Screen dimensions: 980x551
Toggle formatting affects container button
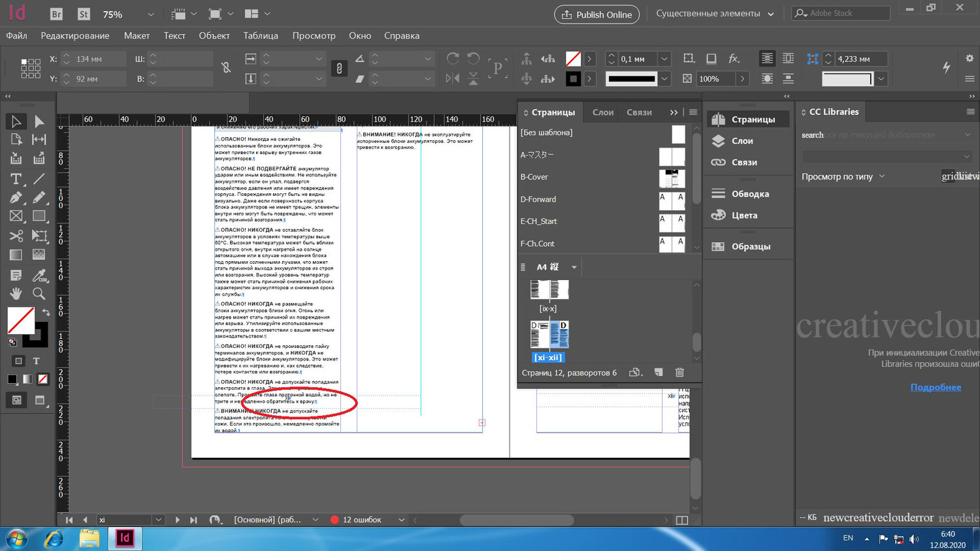pyautogui.click(x=18, y=361)
